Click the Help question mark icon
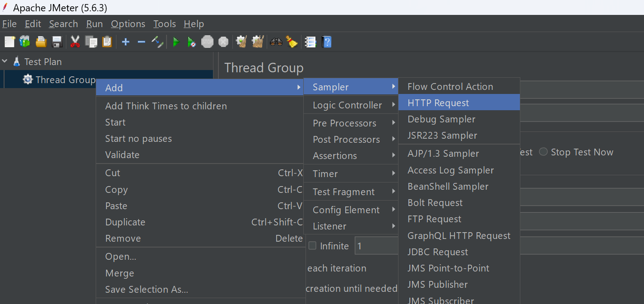This screenshot has height=304, width=644. click(x=327, y=42)
